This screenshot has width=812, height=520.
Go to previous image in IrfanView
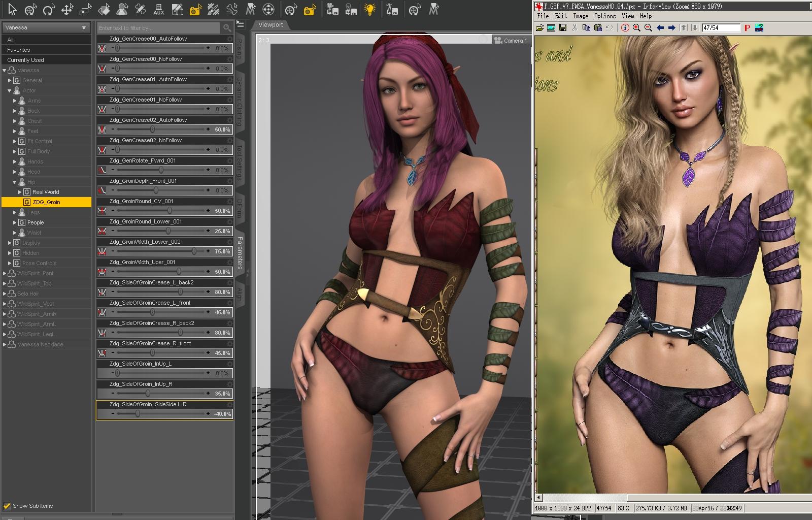click(660, 28)
